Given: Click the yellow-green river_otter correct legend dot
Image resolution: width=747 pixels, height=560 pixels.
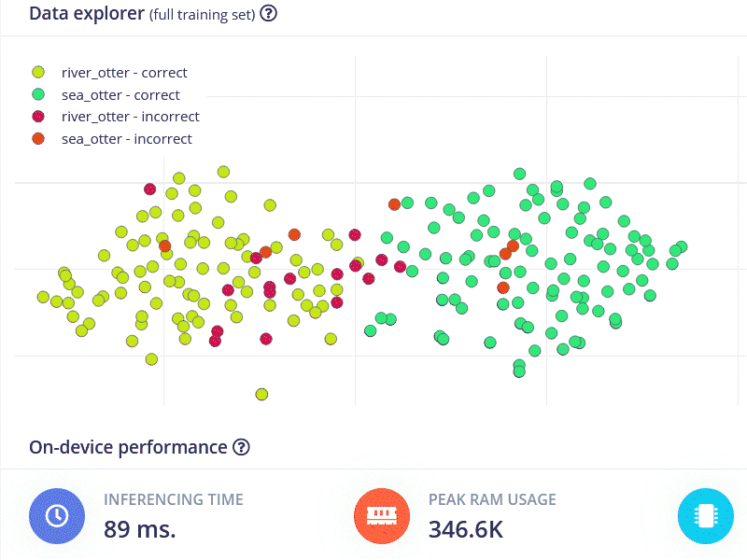Looking at the screenshot, I should [x=38, y=73].
